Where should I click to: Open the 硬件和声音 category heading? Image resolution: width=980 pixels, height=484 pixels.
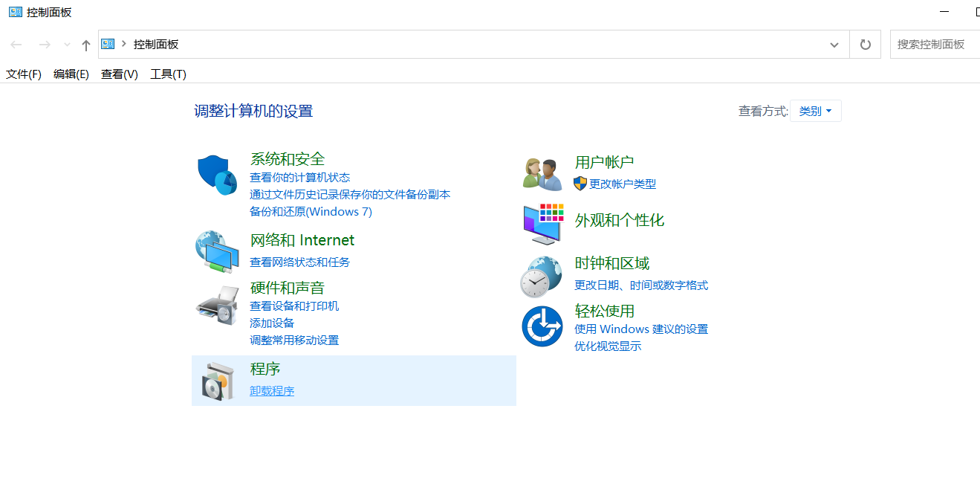pos(288,287)
